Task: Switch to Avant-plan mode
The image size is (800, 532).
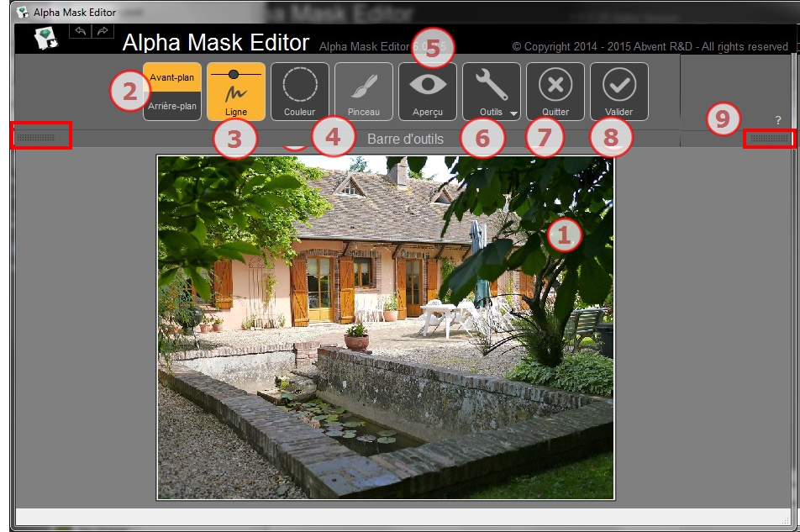Action: pos(172,77)
